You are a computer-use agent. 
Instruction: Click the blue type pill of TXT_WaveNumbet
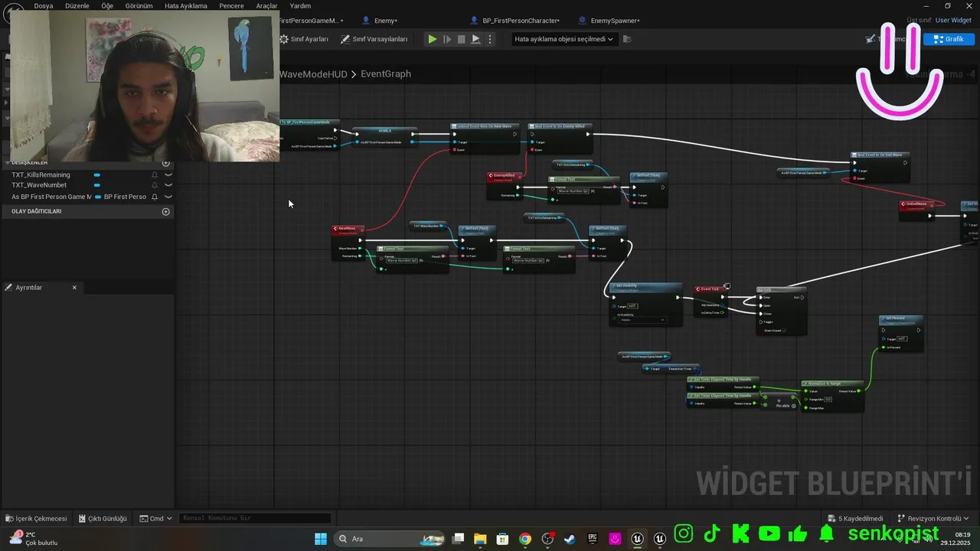pos(96,185)
